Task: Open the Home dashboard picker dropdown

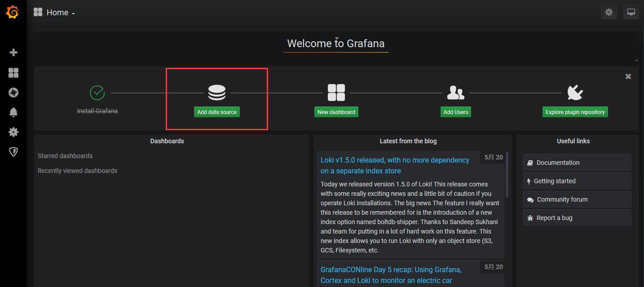Action: pos(61,13)
